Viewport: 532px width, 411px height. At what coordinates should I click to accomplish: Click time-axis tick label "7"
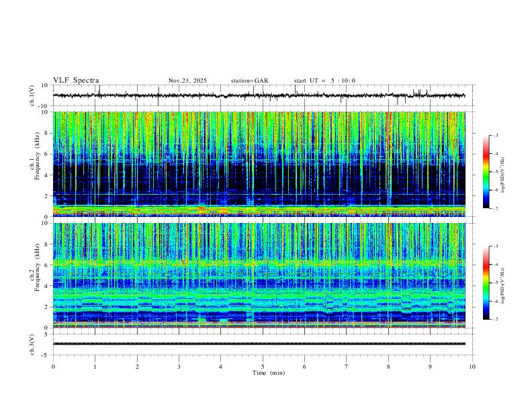pyautogui.click(x=347, y=367)
